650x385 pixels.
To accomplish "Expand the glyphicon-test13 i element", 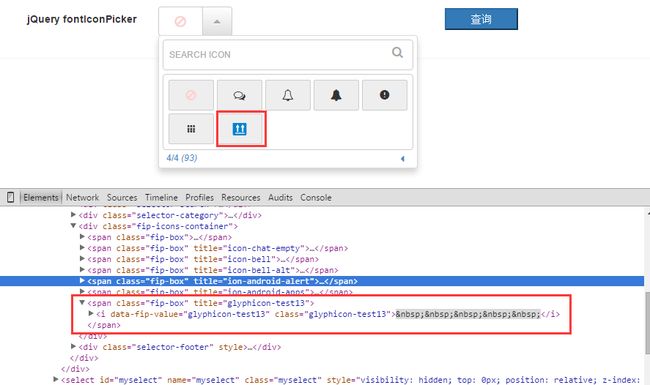I will point(91,314).
